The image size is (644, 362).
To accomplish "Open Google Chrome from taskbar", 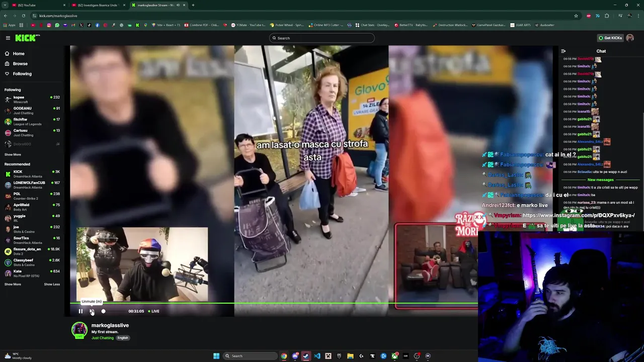I will tap(284, 356).
